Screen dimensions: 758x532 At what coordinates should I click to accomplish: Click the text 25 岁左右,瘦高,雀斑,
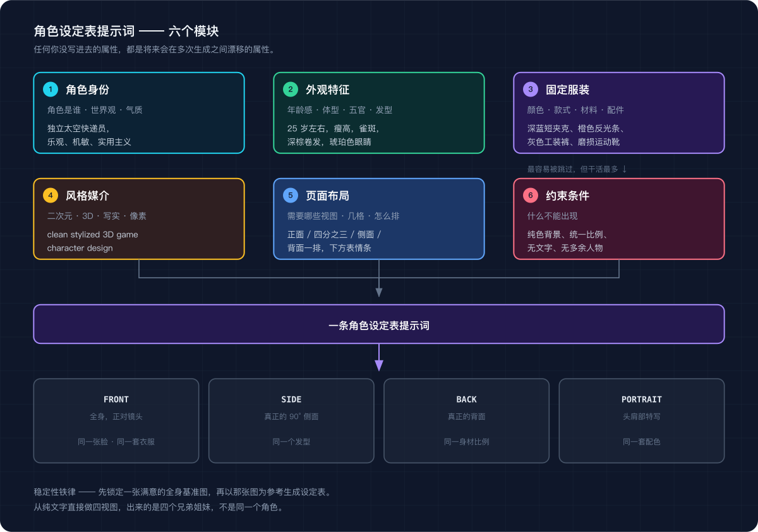(x=334, y=128)
